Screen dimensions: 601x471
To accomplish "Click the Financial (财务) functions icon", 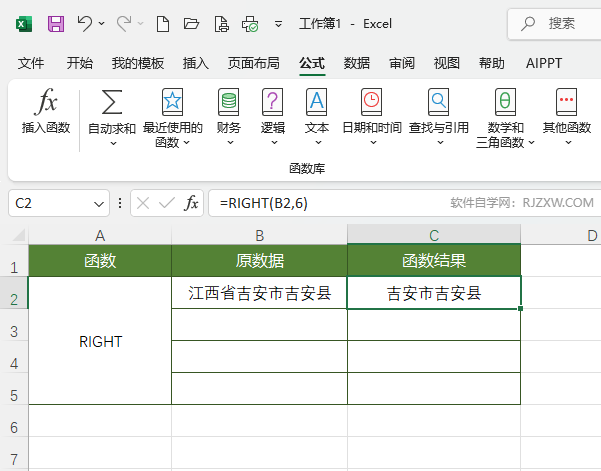I will (229, 102).
